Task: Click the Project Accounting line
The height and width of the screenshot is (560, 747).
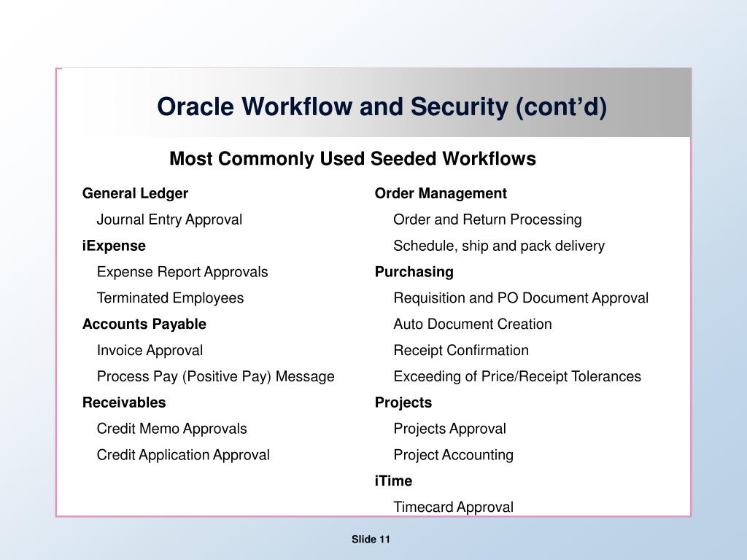Action: [x=453, y=455]
